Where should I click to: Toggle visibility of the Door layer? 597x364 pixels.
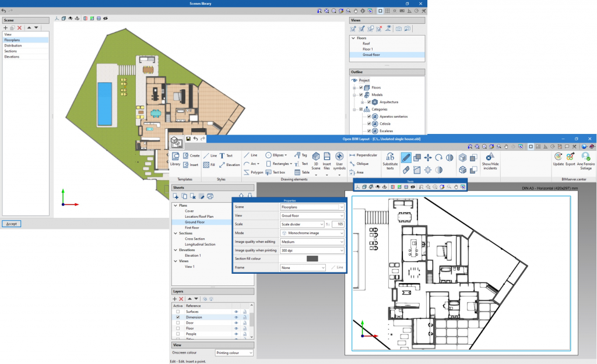click(236, 323)
